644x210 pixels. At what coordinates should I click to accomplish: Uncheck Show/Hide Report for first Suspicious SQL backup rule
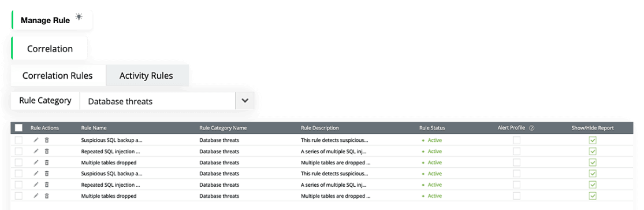pyautogui.click(x=592, y=140)
